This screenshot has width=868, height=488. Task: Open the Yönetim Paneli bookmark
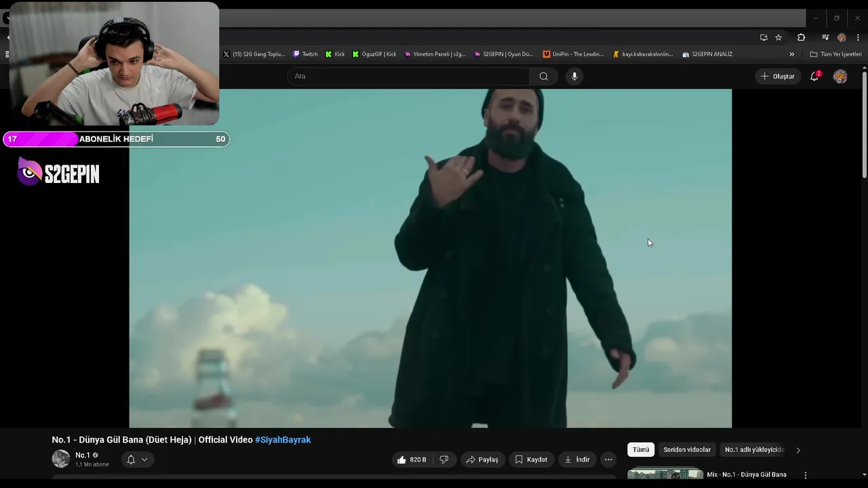click(435, 54)
